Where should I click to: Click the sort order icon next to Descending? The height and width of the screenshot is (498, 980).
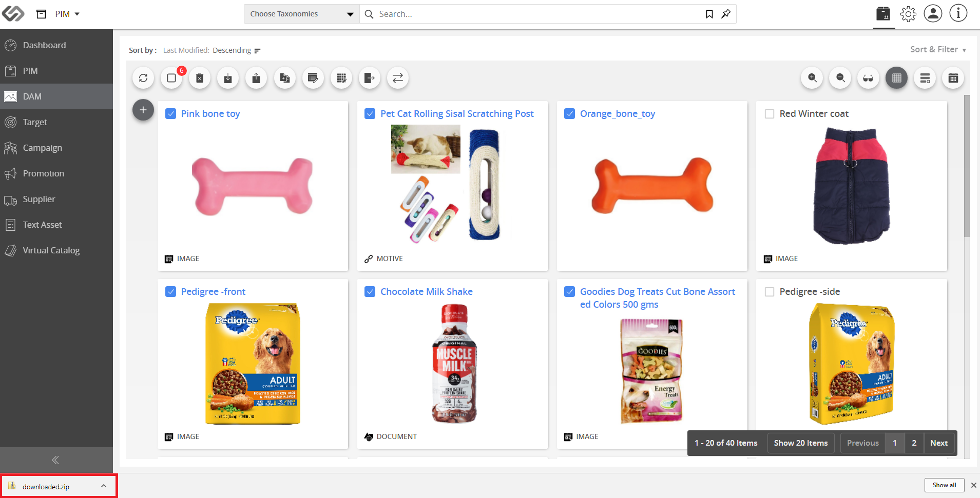coord(257,50)
